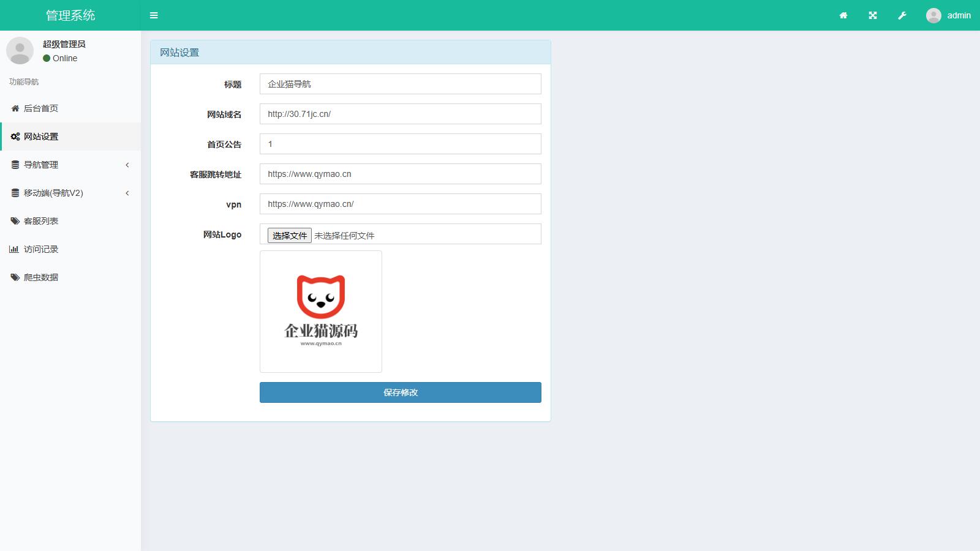Click the 后台首页 house icon
980x551 pixels.
15,108
